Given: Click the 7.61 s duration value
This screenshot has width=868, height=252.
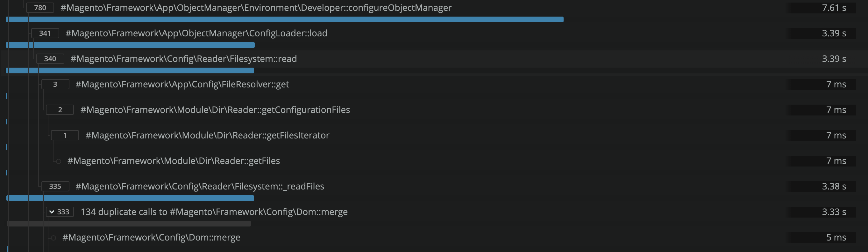Looking at the screenshot, I should 834,8.
